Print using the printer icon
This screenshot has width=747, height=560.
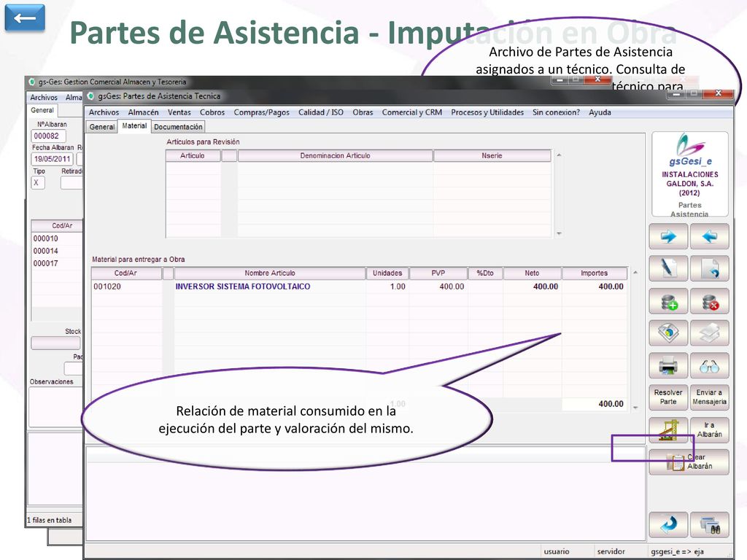668,365
